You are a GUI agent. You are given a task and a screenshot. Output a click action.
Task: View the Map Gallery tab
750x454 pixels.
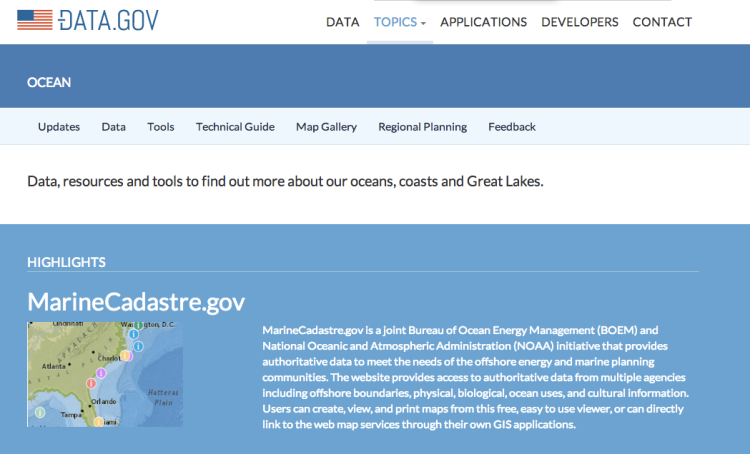(326, 127)
